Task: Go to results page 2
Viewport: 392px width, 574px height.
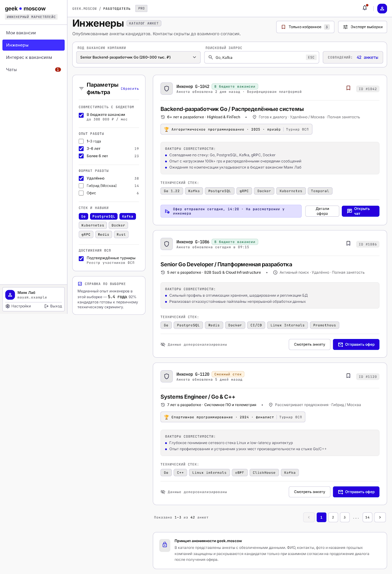Action: pos(333,517)
